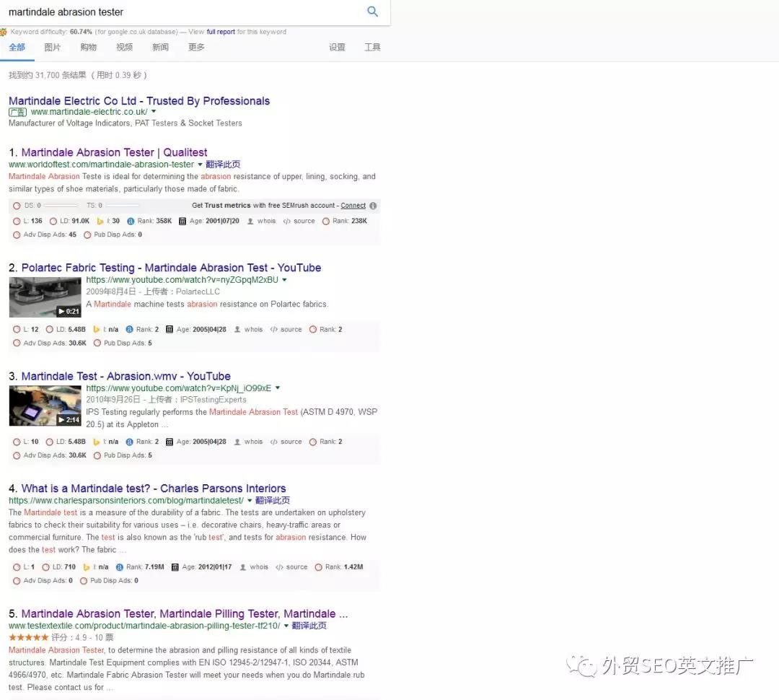This screenshot has height=700, width=779.
Task: Click the DS: 0 score bar
Action: (x=61, y=206)
